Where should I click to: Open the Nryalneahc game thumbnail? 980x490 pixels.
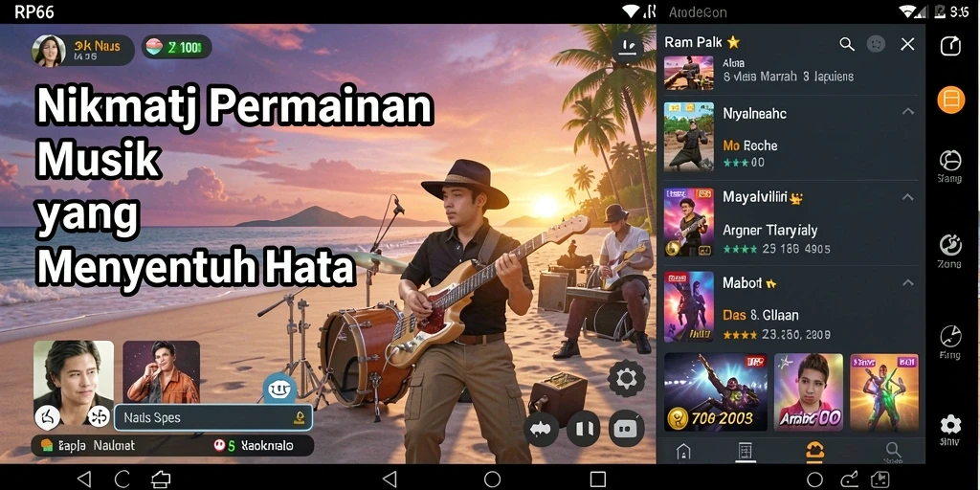[x=689, y=137]
